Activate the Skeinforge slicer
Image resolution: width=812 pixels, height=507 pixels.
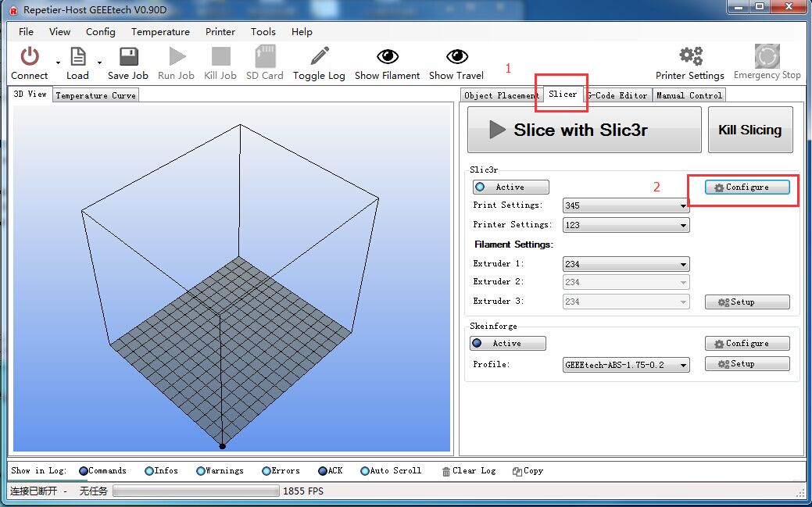coord(508,344)
